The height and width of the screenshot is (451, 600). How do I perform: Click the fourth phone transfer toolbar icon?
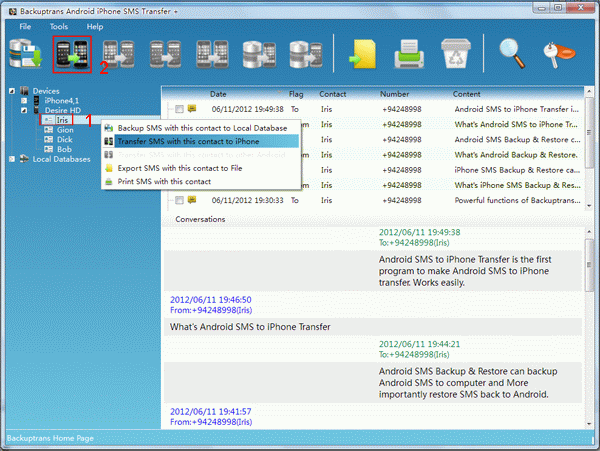click(x=165, y=54)
